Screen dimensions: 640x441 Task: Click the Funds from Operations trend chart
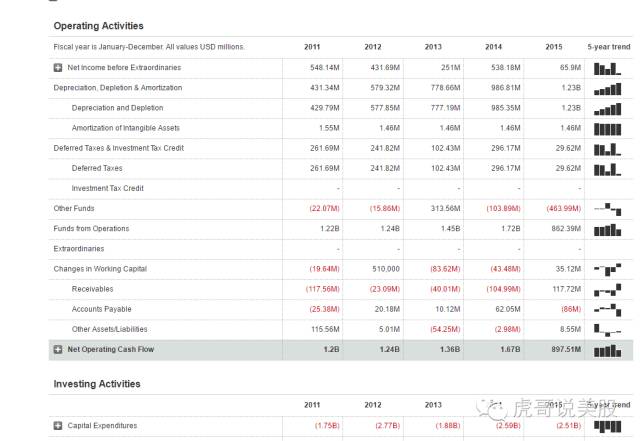point(607,229)
